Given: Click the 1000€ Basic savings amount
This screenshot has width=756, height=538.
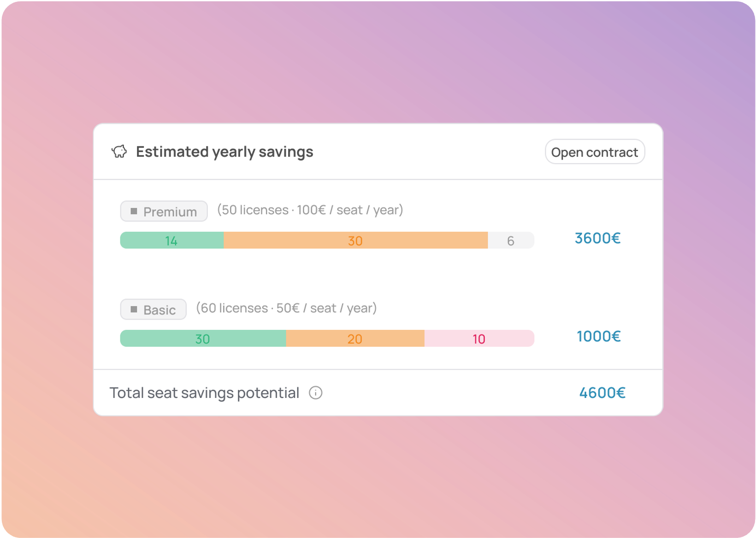Looking at the screenshot, I should [598, 336].
